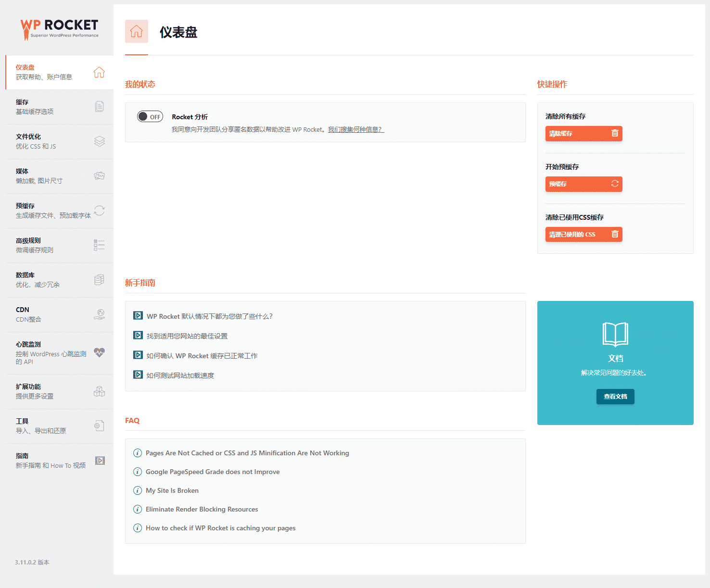Image resolution: width=710 pixels, height=588 pixels.
Task: Click info icon for How to check caching FAQ
Action: tap(138, 528)
